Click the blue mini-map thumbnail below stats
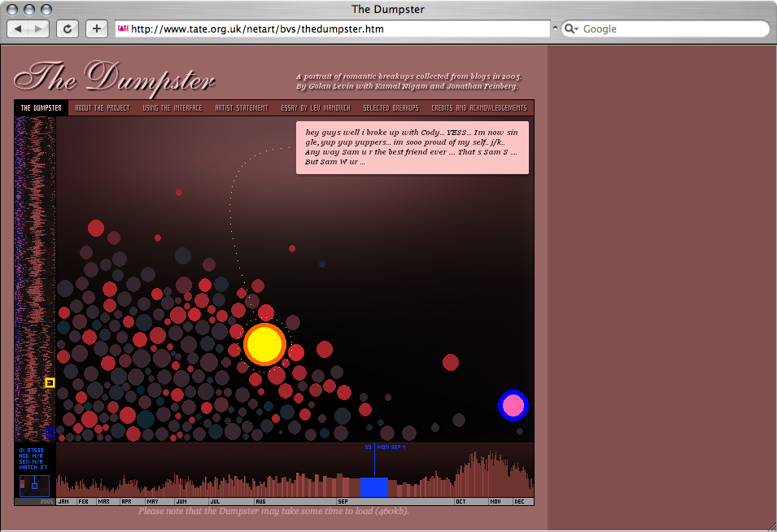This screenshot has width=777, height=532. 34,486
